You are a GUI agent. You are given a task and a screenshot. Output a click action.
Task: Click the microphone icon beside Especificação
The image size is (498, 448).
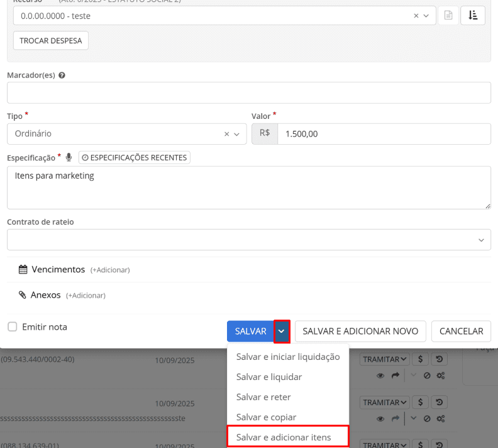click(x=69, y=157)
